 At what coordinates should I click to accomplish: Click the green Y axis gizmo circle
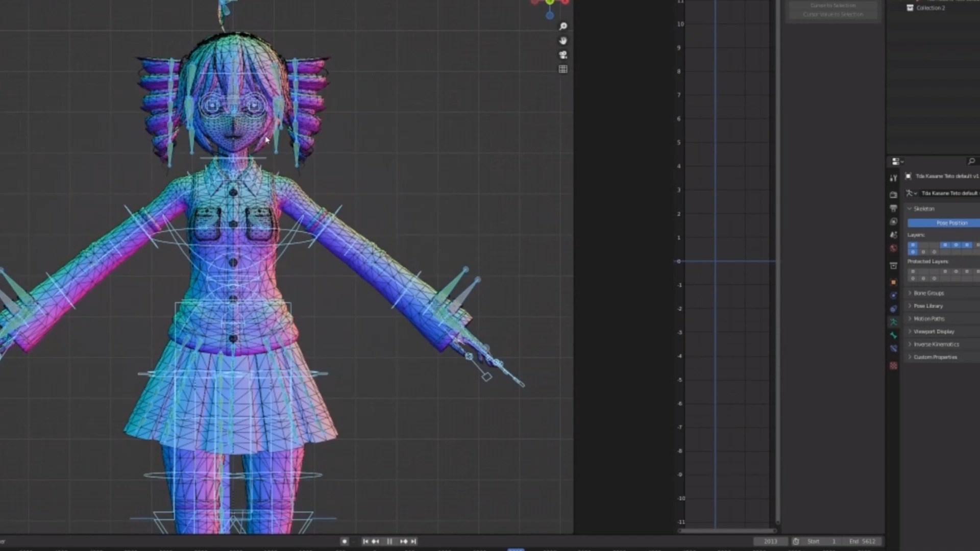click(550, 2)
